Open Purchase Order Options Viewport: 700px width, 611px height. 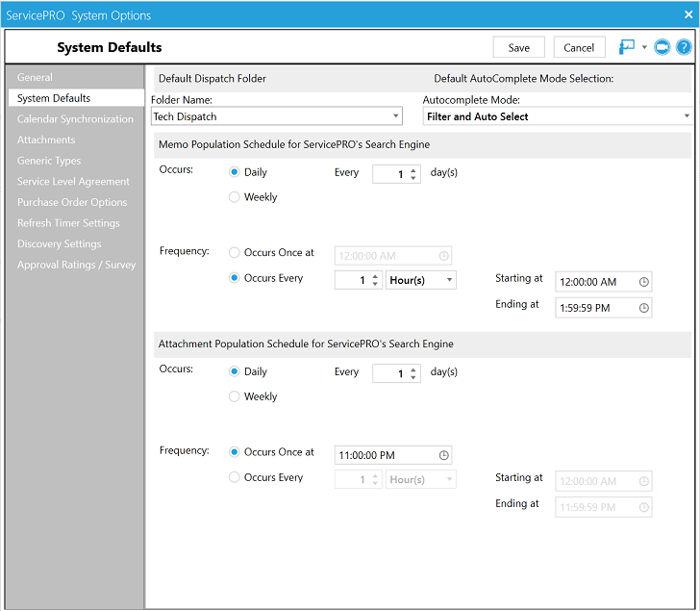(x=72, y=202)
